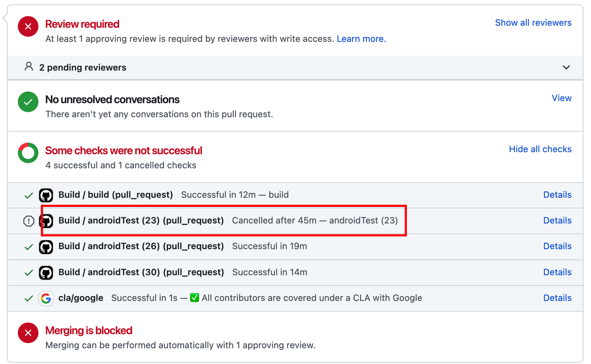Click the Google logo beside cla/google
The height and width of the screenshot is (364, 591).
click(46, 299)
